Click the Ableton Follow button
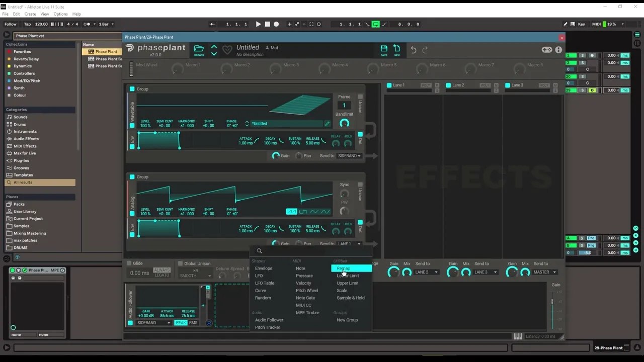 (x=10, y=24)
